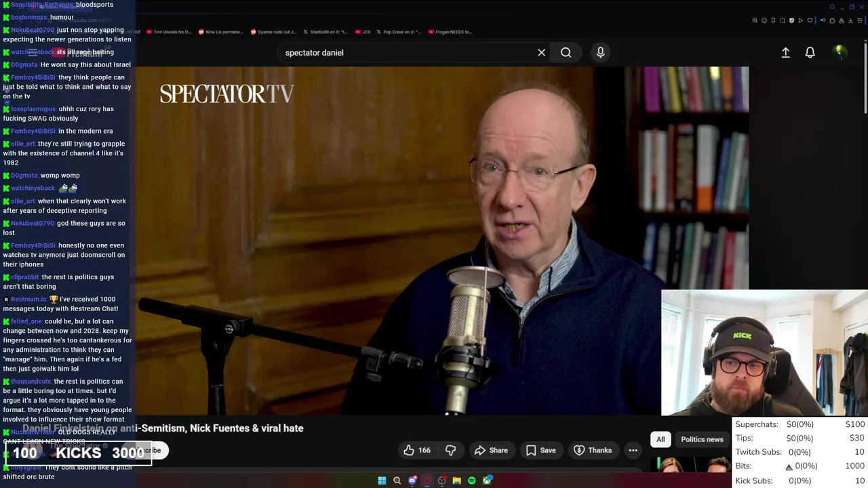Click the 'Superchats:' goal row label

click(757, 424)
